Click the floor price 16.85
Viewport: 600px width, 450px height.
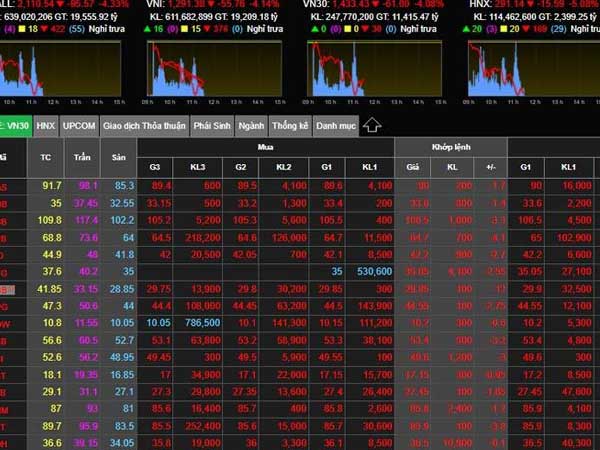point(122,375)
